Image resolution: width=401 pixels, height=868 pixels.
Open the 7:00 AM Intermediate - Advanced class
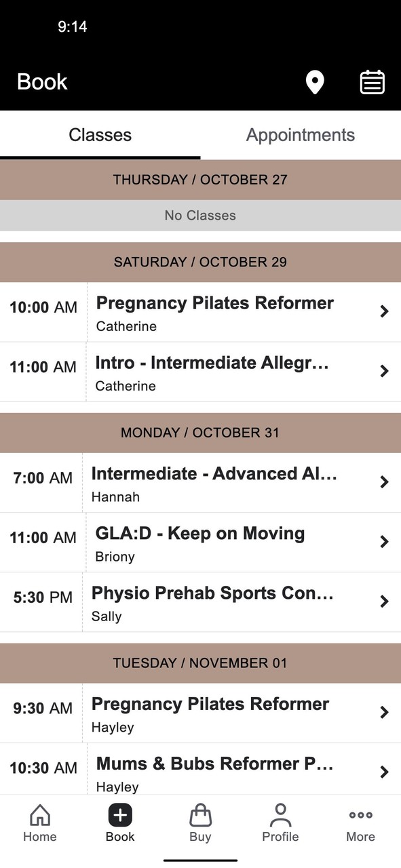coord(200,482)
